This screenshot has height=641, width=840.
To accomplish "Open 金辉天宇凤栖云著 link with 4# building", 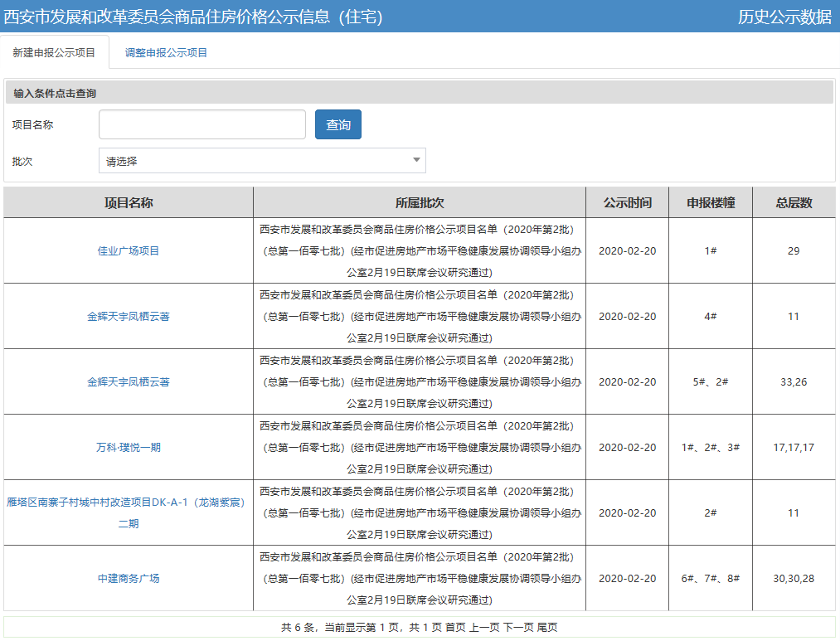I will pos(129,317).
